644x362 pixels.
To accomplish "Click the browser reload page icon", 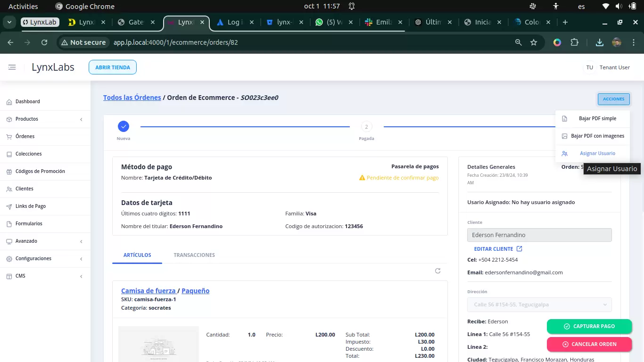I will (x=44, y=42).
